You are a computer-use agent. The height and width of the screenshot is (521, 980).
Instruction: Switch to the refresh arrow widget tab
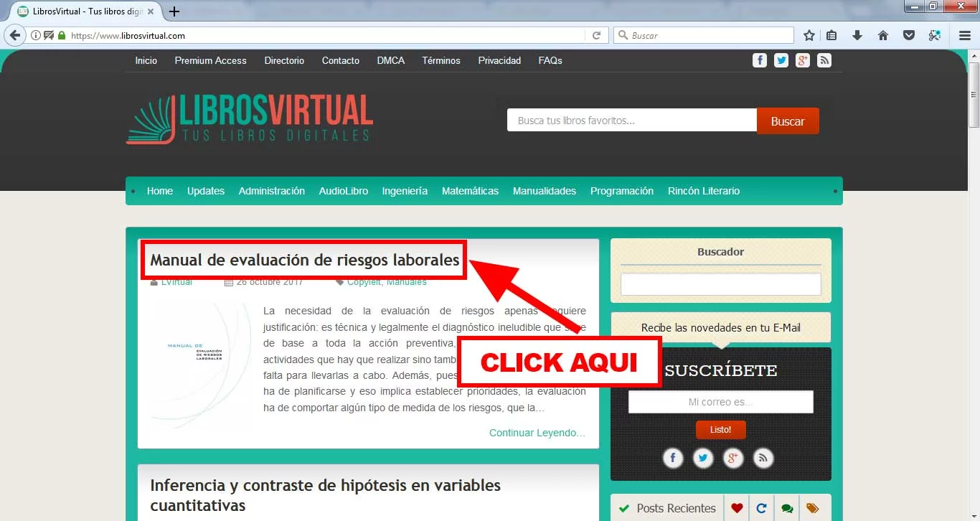pos(762,508)
